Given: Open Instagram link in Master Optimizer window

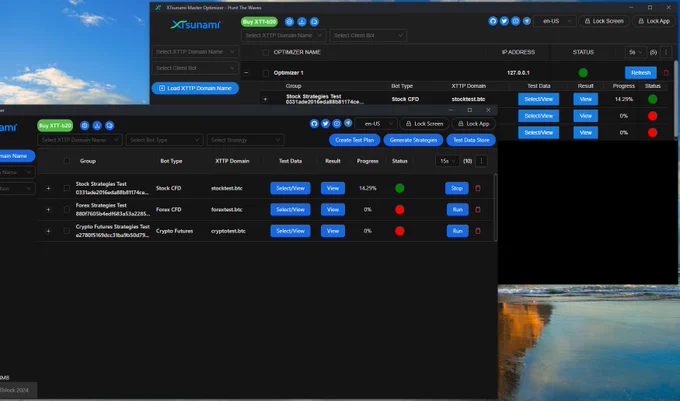Looking at the screenshot, I should (515, 21).
